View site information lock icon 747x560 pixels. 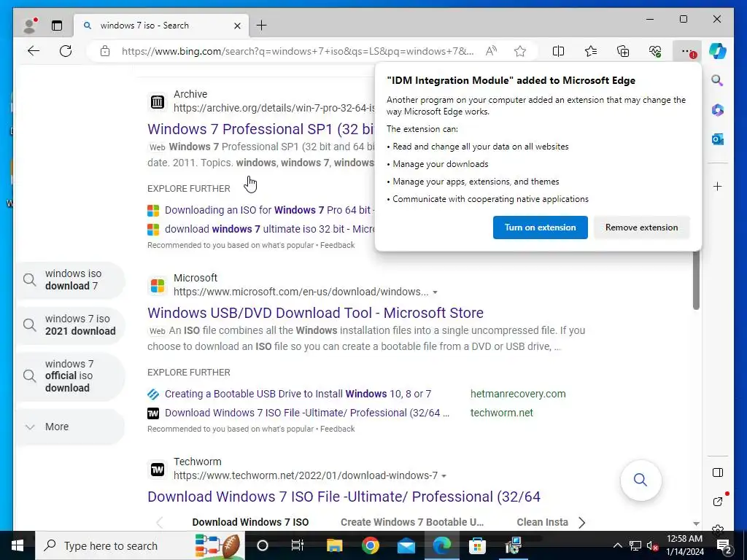(x=105, y=51)
